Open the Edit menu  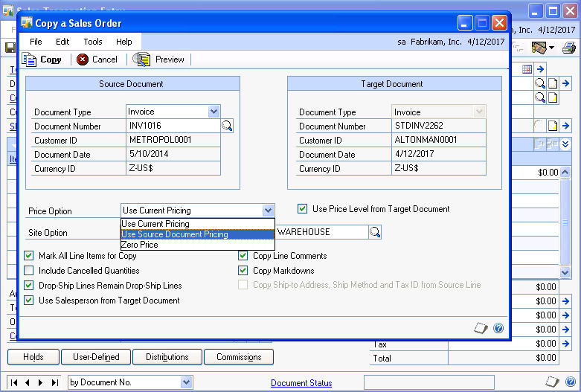point(62,42)
